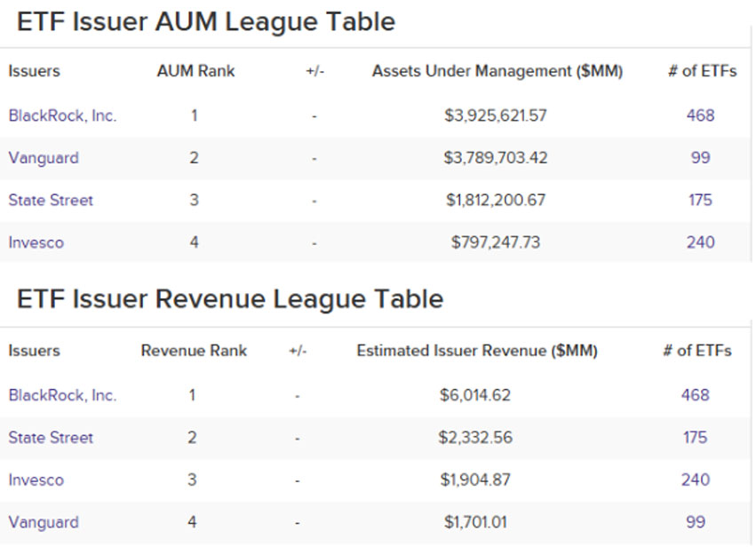Click BlackRock's 468 ETFs count in AUM table
The image size is (756, 547).
(700, 115)
